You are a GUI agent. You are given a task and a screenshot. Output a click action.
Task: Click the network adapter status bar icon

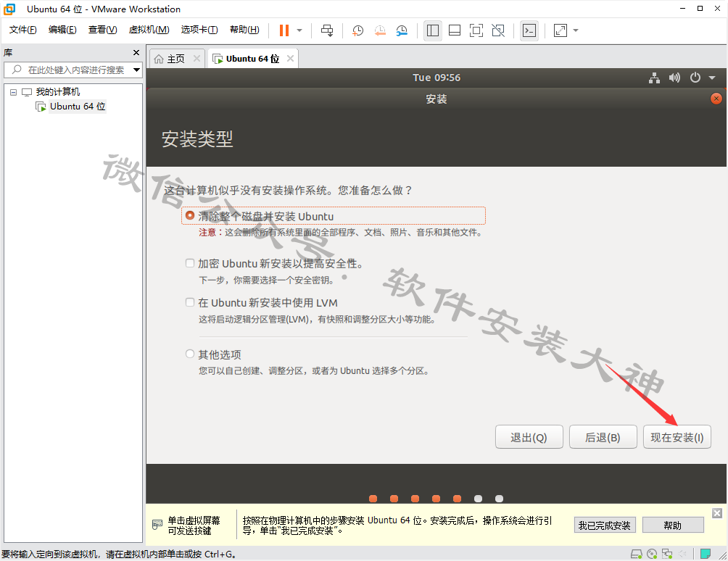(667, 554)
